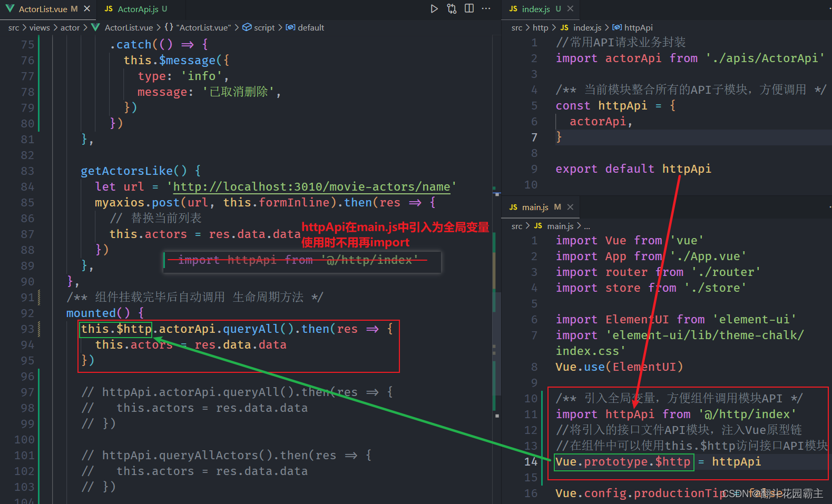Click JS icon on ActorApi.js tab
The image size is (832, 504).
[109, 9]
